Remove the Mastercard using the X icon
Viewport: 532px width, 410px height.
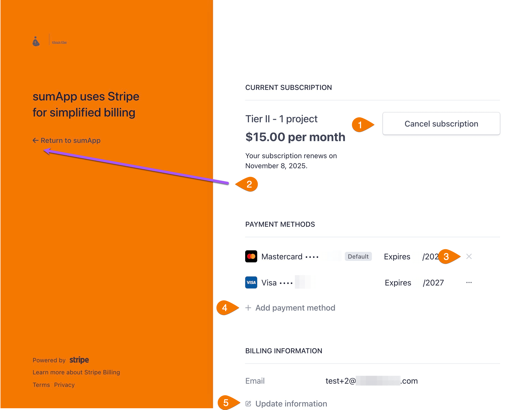(469, 256)
